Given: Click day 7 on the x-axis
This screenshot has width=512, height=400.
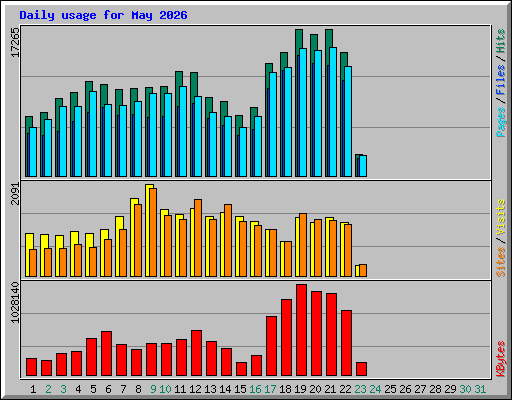Looking at the screenshot, I should 123,389.
